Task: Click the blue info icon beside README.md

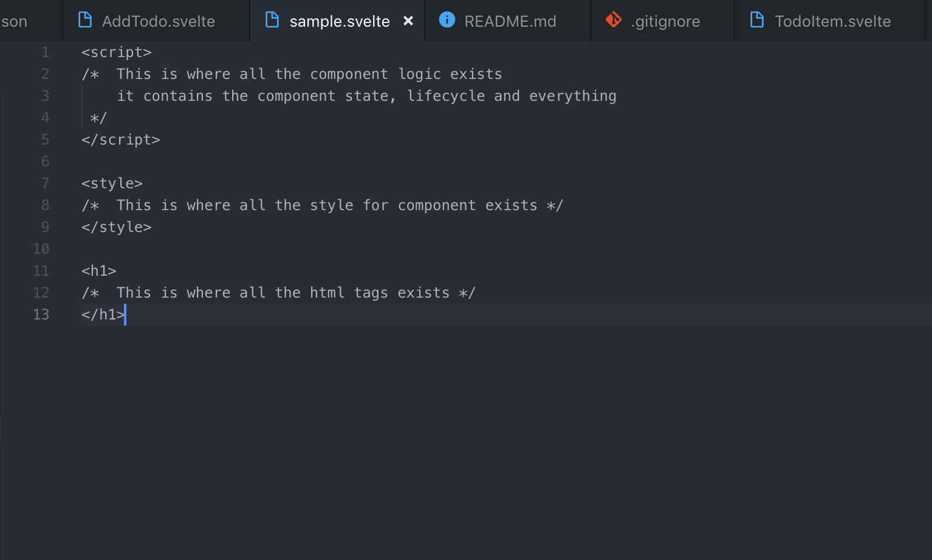Action: point(447,20)
